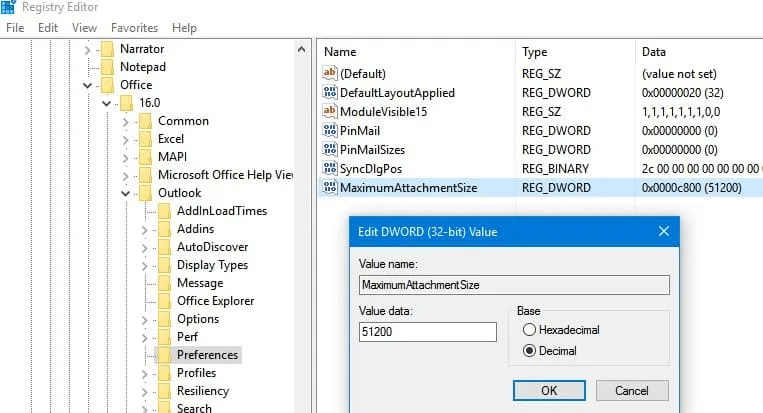The image size is (763, 413).
Task: Collapse the Outlook tree node
Action: point(125,193)
